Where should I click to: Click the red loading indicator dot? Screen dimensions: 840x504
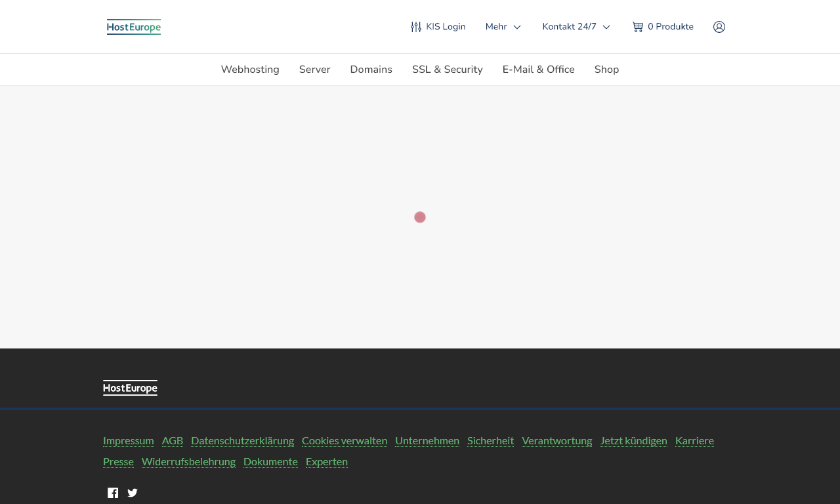420,217
